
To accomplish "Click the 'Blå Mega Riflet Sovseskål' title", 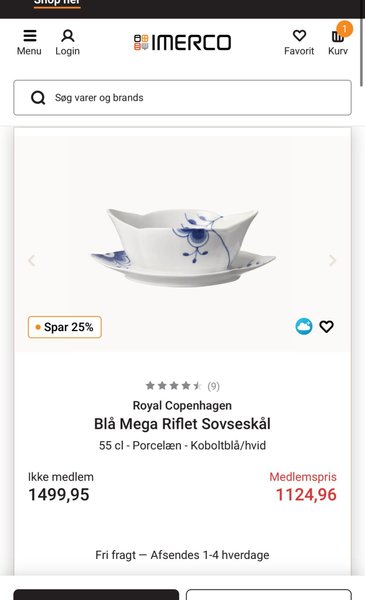I will click(182, 424).
